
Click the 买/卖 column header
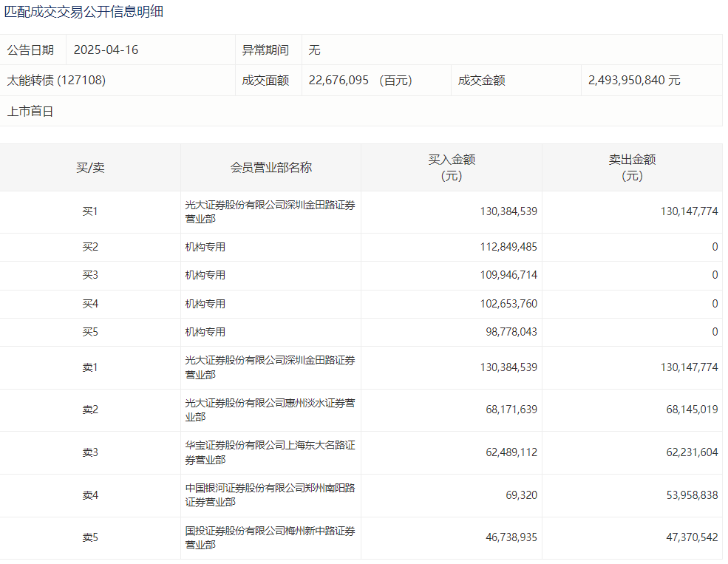pos(90,168)
